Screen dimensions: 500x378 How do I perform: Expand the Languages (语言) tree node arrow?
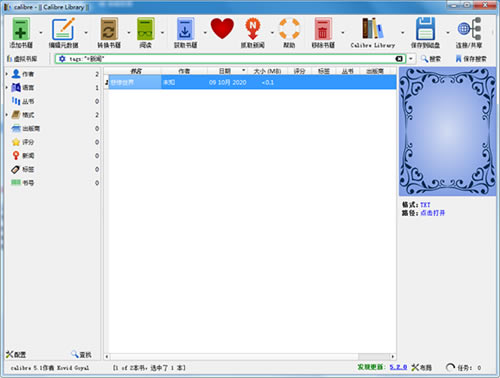(7, 88)
